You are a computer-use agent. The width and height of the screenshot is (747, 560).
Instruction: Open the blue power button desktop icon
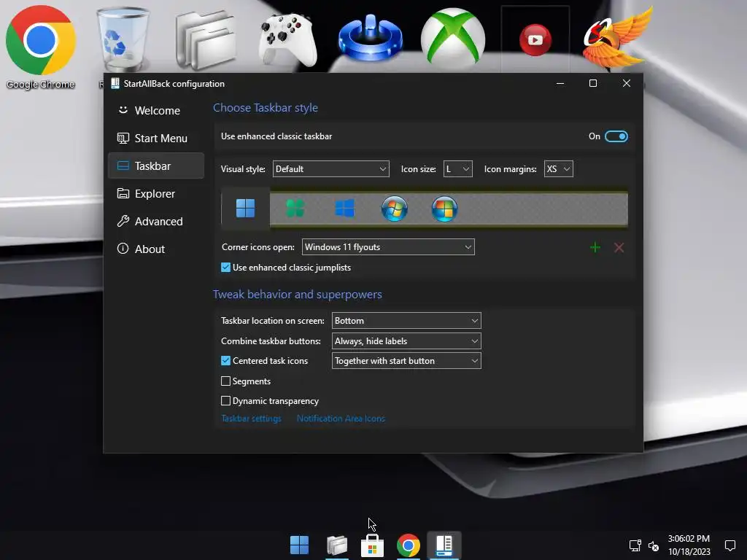(371, 39)
